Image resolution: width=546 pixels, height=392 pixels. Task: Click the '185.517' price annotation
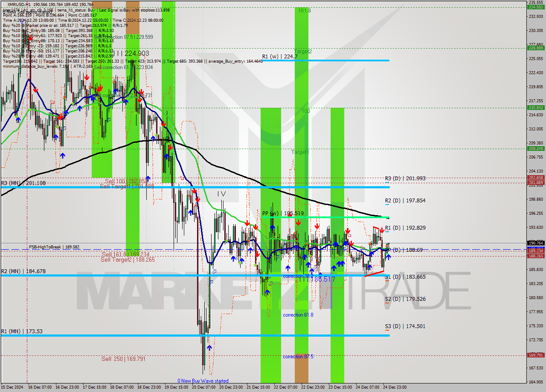(323, 279)
